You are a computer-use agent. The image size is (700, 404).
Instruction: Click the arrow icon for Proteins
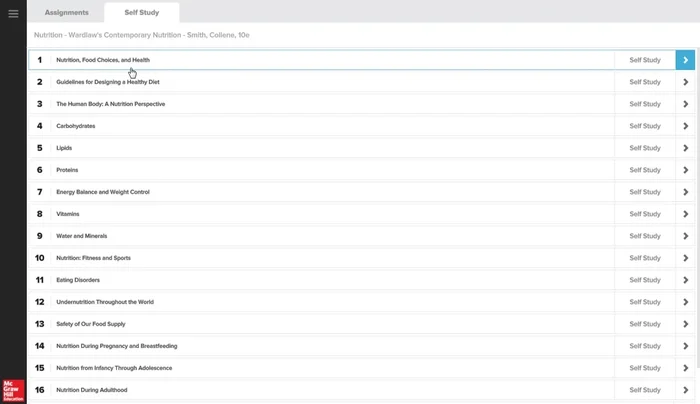coord(685,170)
